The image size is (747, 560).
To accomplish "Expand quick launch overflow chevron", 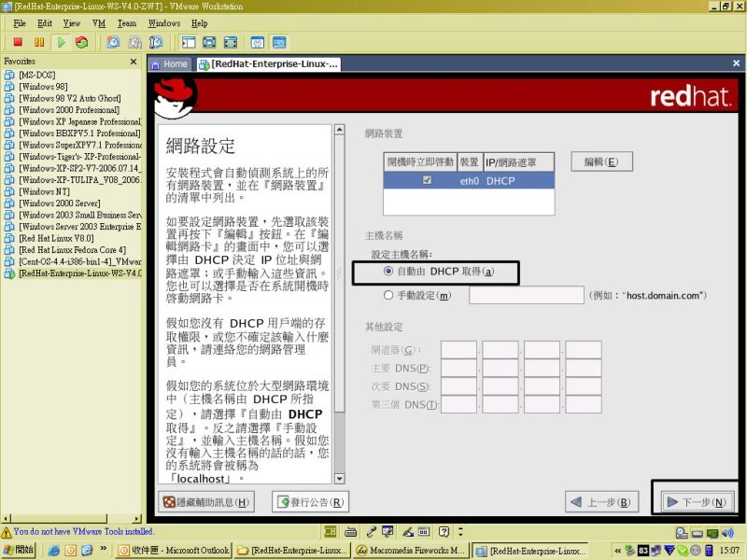I will pyautogui.click(x=104, y=549).
